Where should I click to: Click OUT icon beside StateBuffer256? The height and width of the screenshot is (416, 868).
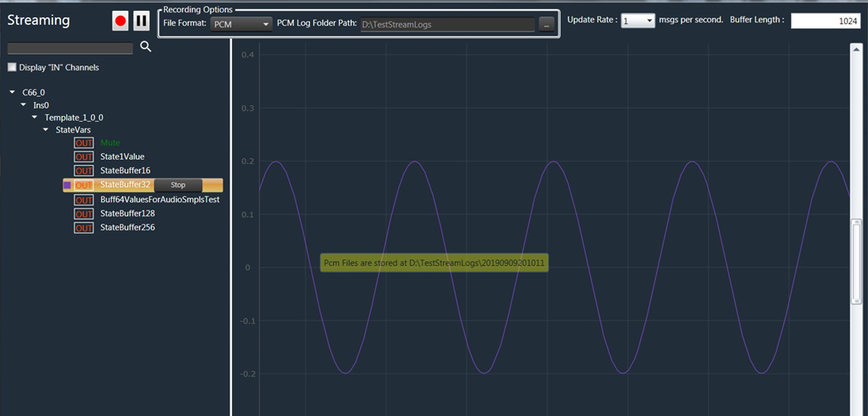tap(84, 228)
